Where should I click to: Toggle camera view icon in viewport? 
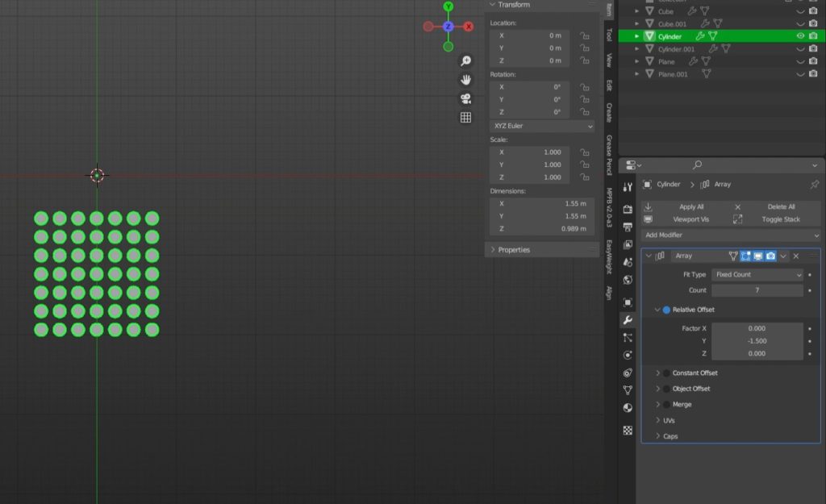click(x=465, y=98)
